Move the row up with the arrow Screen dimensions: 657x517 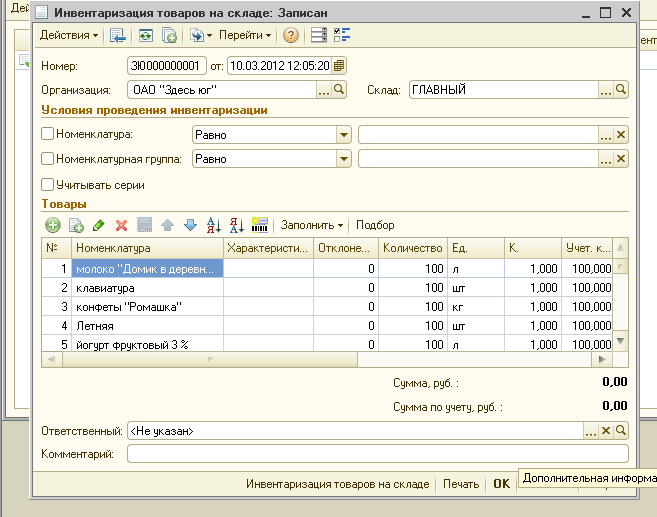pos(167,225)
